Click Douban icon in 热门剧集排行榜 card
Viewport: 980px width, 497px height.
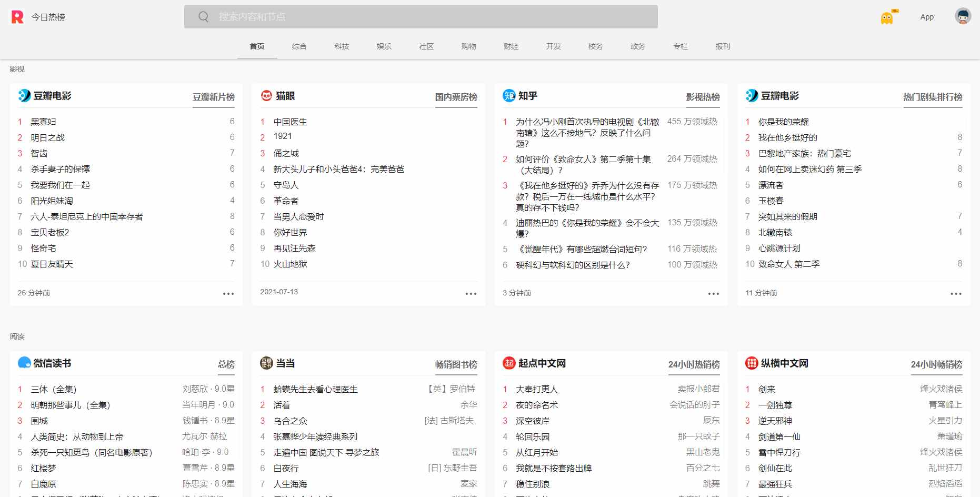752,95
